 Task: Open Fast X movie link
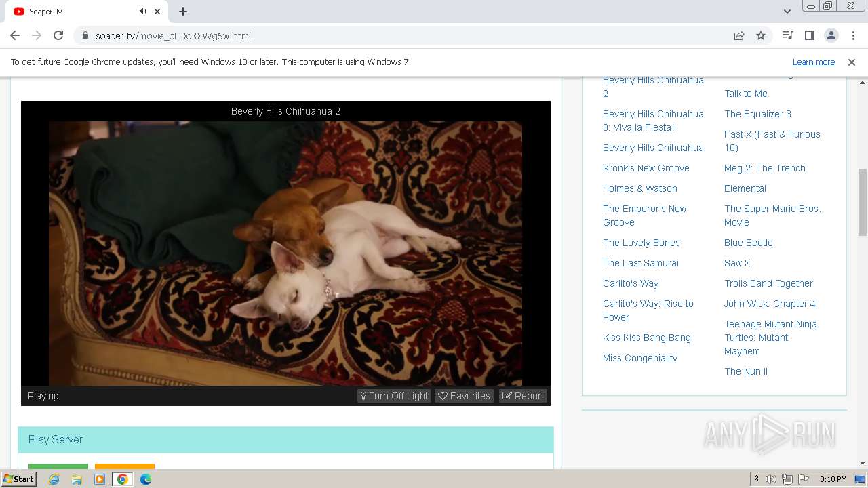tap(772, 141)
